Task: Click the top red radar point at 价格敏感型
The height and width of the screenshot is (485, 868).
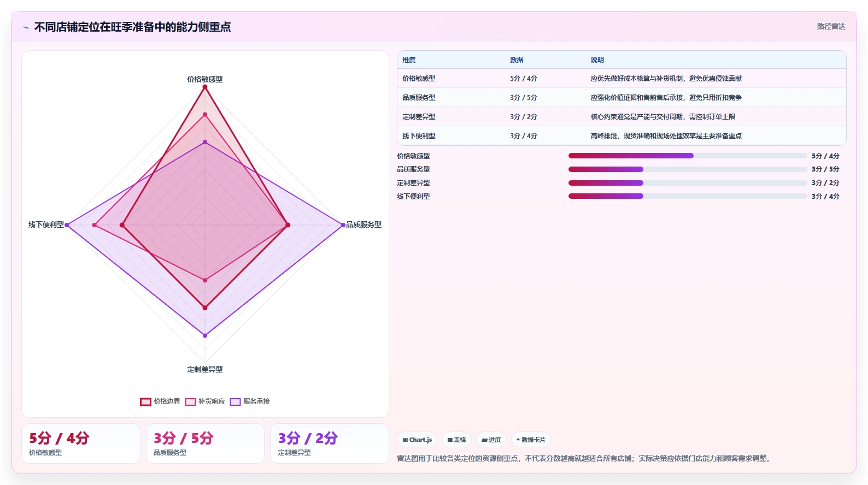Action: [205, 87]
